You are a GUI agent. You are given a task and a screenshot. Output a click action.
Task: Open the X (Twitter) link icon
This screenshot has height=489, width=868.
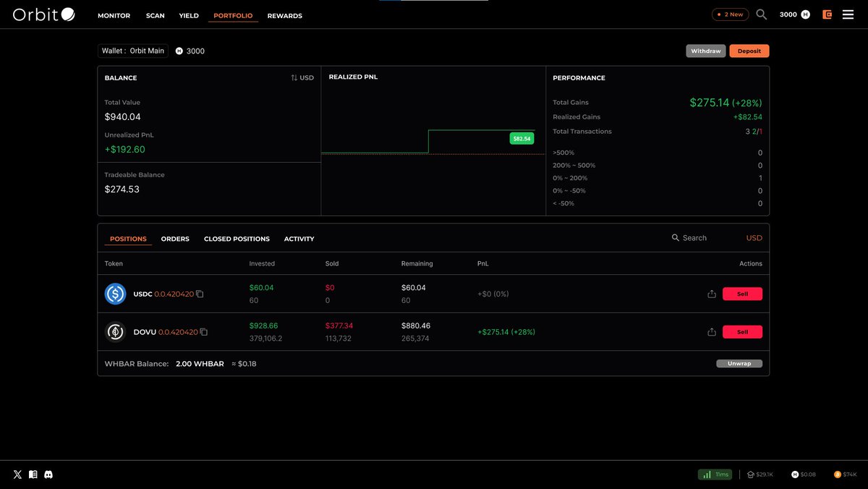coord(17,475)
